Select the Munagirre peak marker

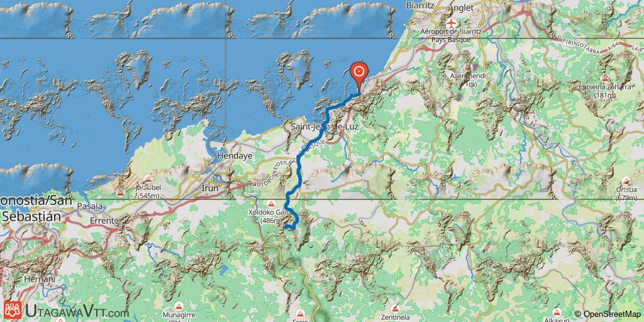pyautogui.click(x=178, y=306)
